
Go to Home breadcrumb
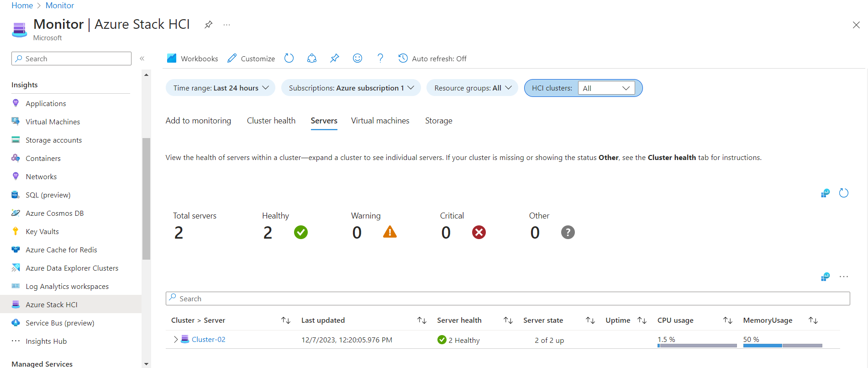point(22,5)
